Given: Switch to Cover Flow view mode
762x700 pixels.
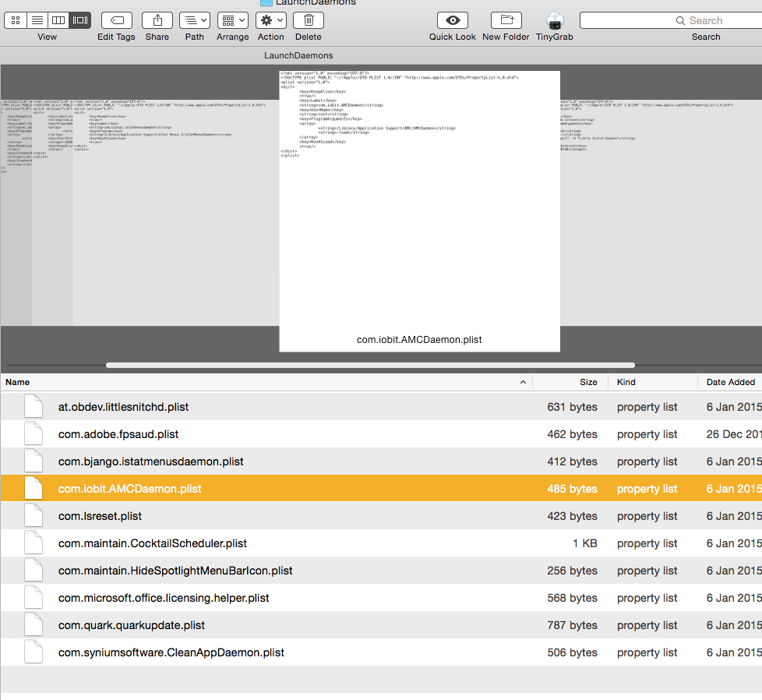Looking at the screenshot, I should [80, 20].
